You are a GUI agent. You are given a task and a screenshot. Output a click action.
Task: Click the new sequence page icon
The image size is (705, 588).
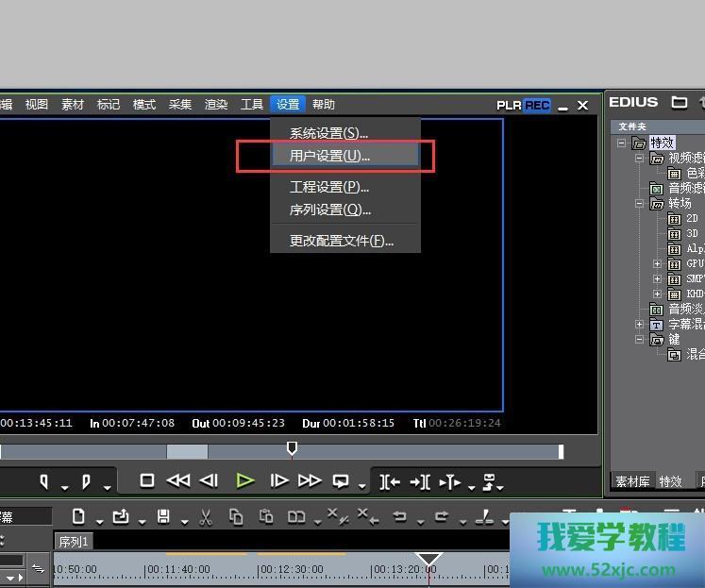tap(78, 516)
